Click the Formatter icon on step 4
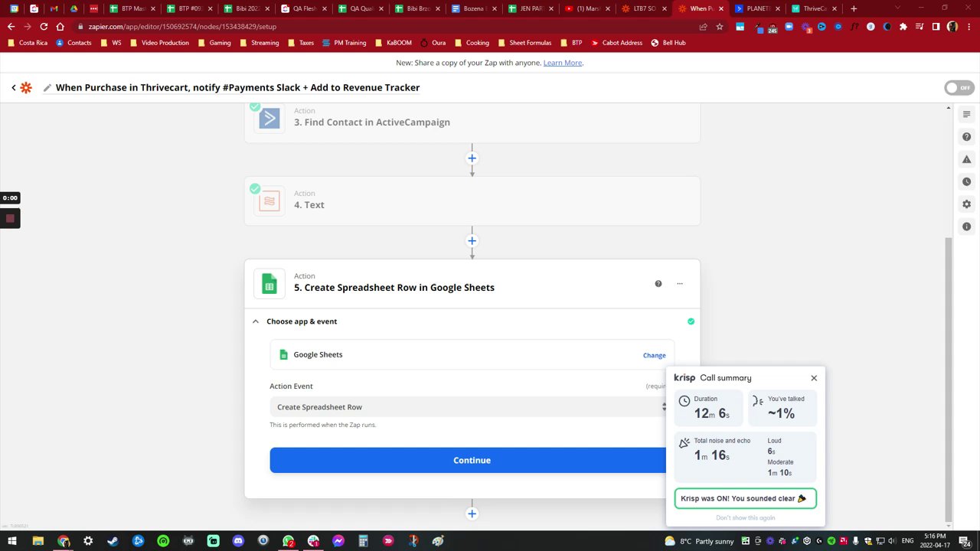Viewport: 980px width, 551px height. tap(269, 201)
